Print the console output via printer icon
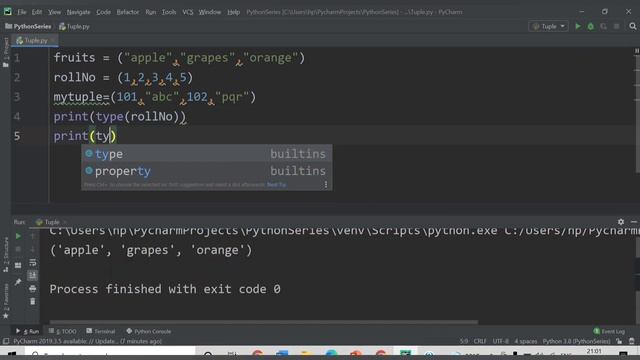 tap(33, 289)
